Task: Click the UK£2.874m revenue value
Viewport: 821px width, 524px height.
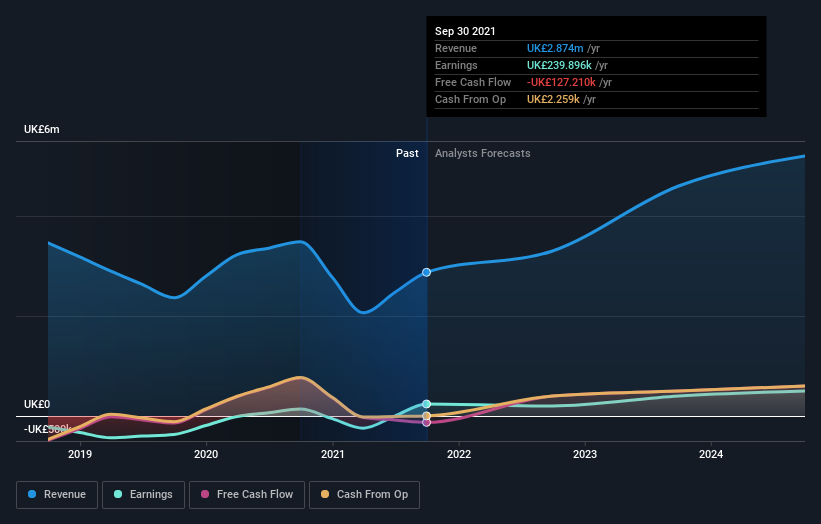Action: [555, 48]
